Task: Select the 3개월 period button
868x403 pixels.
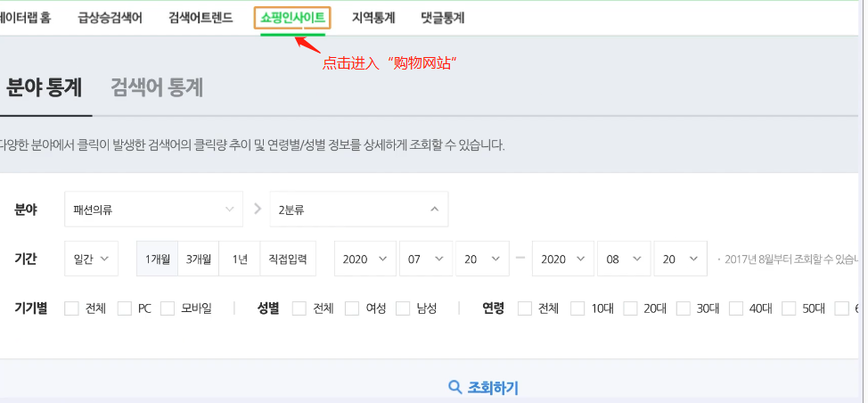Action: coord(199,259)
